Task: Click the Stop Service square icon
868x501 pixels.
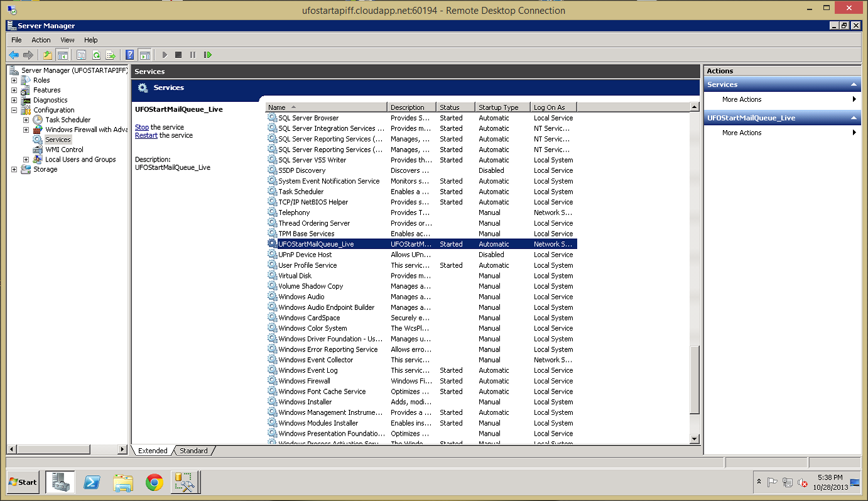Action: [x=178, y=55]
